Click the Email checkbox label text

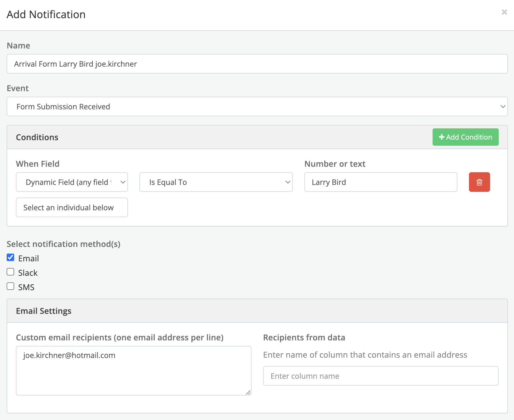click(x=29, y=258)
